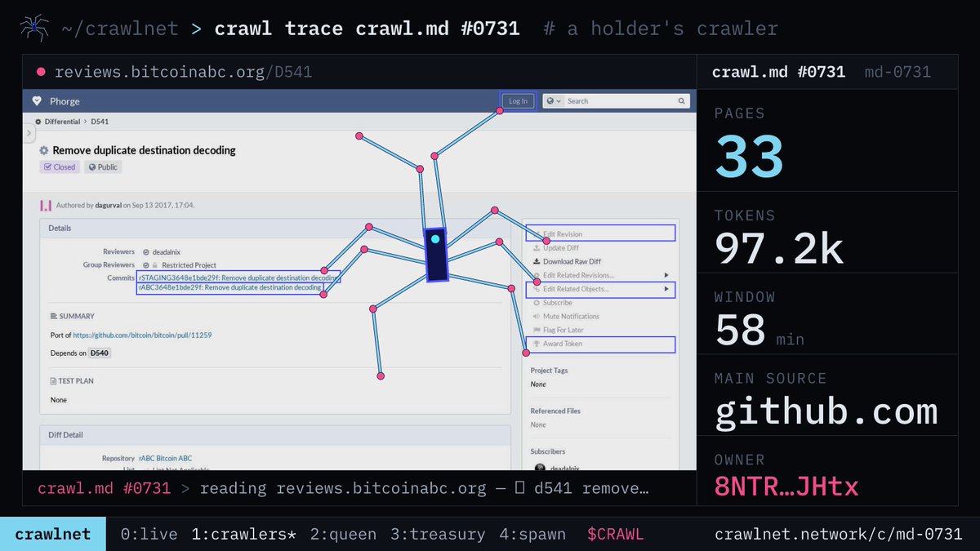Click the owner address 8NTR…JHtx
This screenshot has height=551, width=980.
point(786,488)
